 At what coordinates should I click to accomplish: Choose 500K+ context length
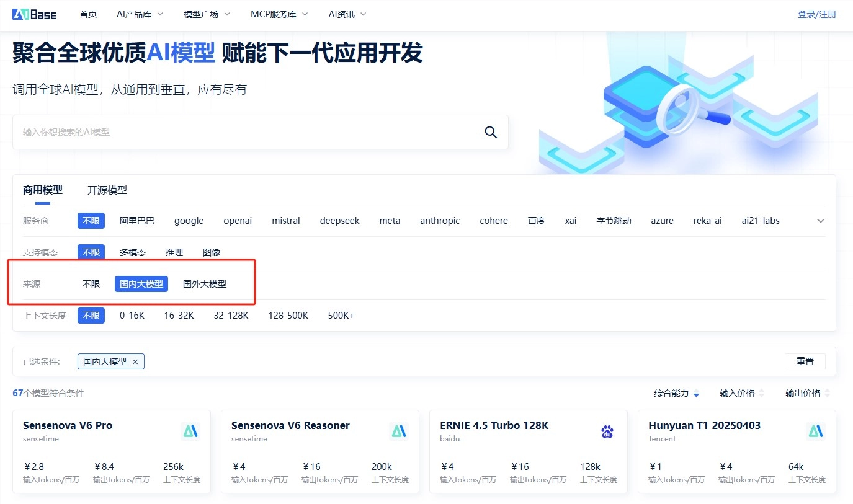pyautogui.click(x=341, y=316)
